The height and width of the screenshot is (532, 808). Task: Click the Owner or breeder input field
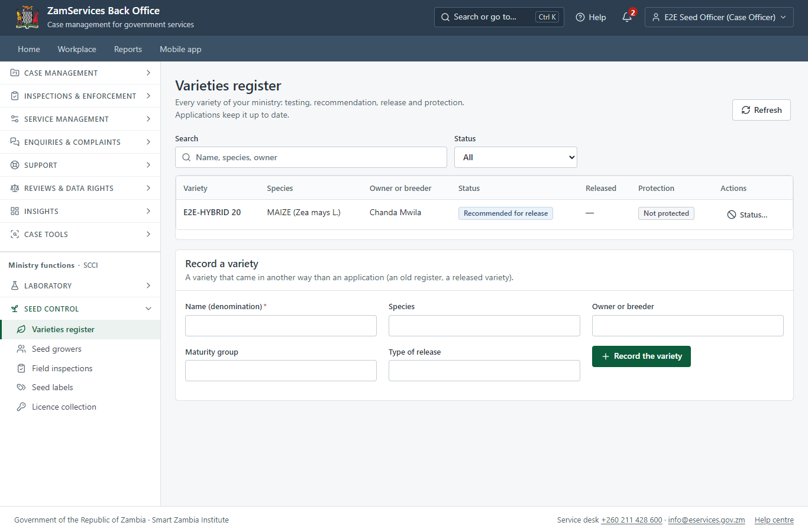tap(688, 326)
